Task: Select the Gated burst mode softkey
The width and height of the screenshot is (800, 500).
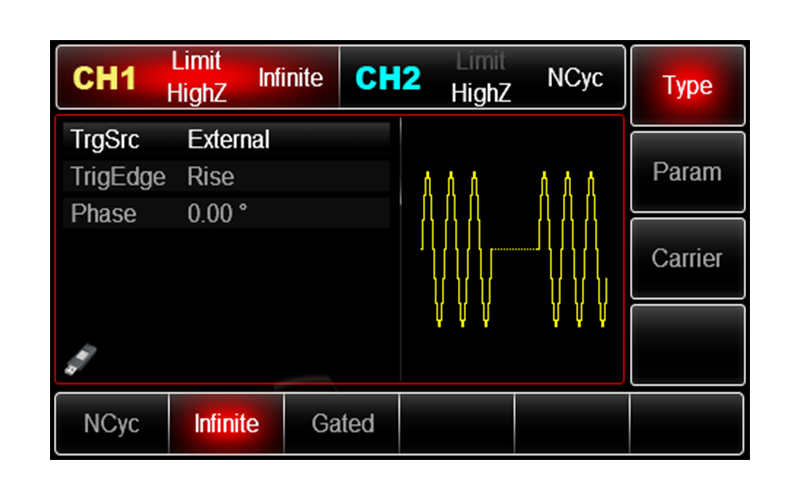Action: 342,424
